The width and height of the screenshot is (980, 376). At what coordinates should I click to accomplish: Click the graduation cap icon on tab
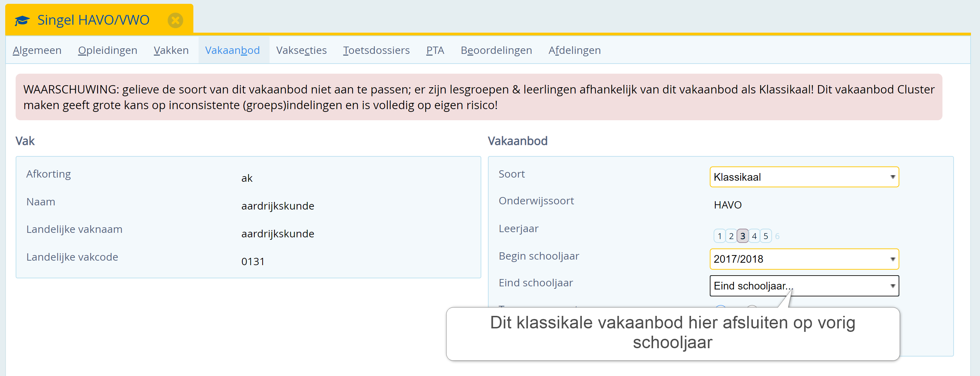tap(22, 21)
